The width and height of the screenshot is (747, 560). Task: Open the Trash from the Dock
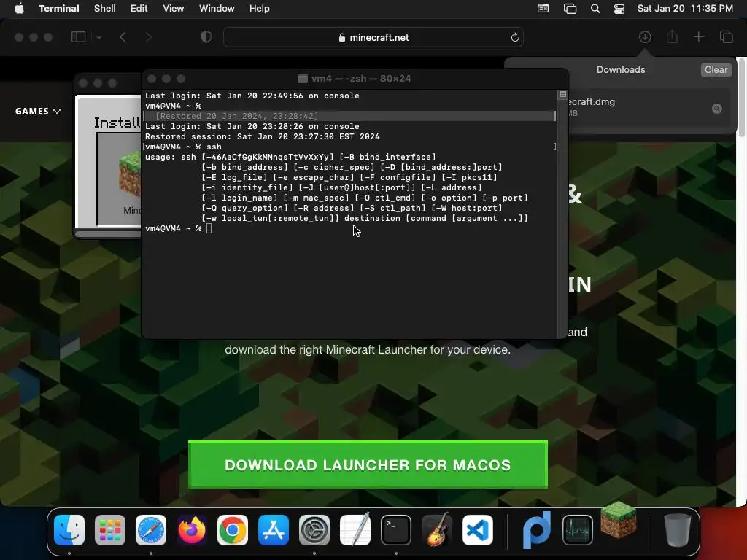678,530
